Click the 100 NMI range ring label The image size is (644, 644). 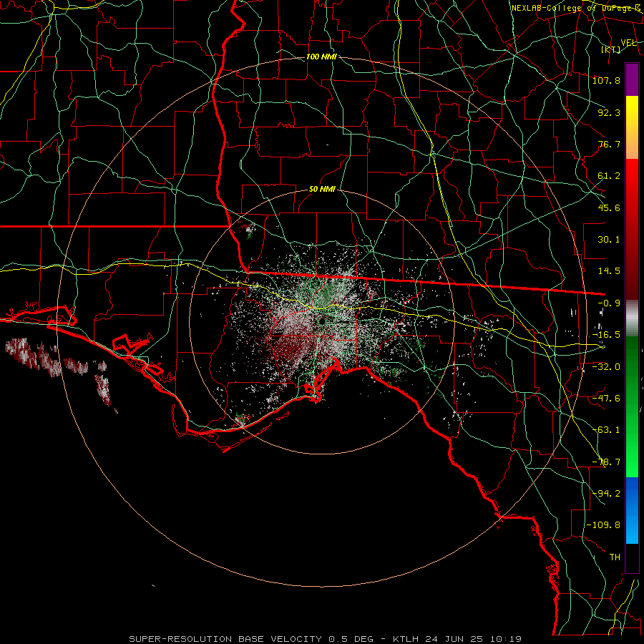[x=321, y=57]
